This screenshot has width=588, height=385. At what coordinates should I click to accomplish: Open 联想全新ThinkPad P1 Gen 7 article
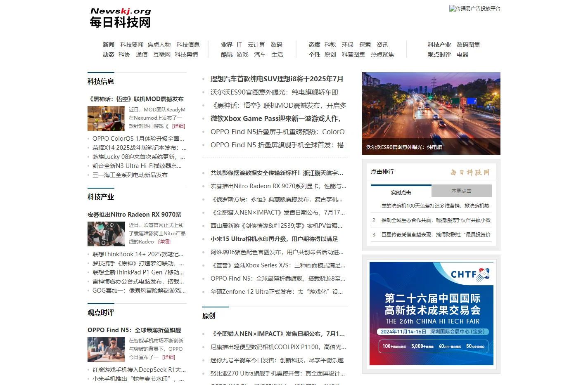138,272
